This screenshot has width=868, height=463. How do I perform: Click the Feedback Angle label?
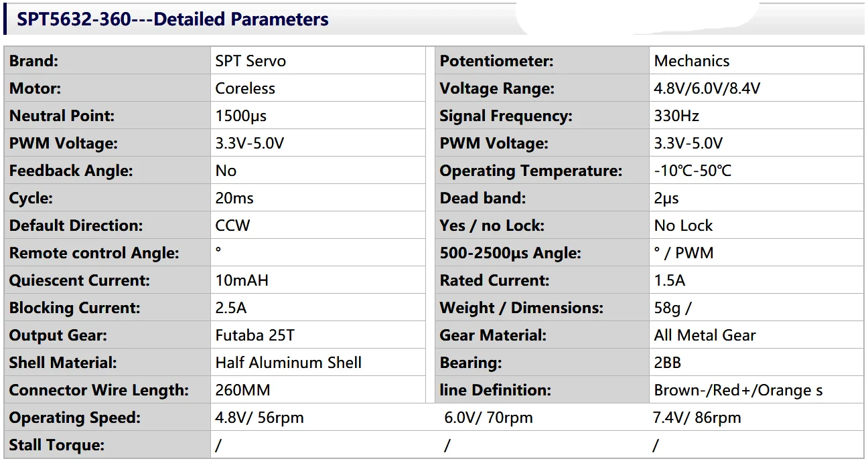coord(71,171)
